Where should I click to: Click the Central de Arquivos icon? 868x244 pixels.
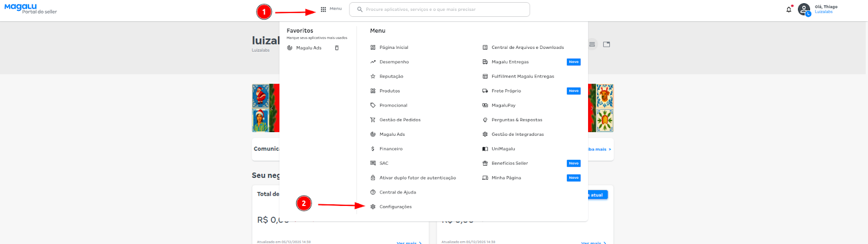pos(485,47)
